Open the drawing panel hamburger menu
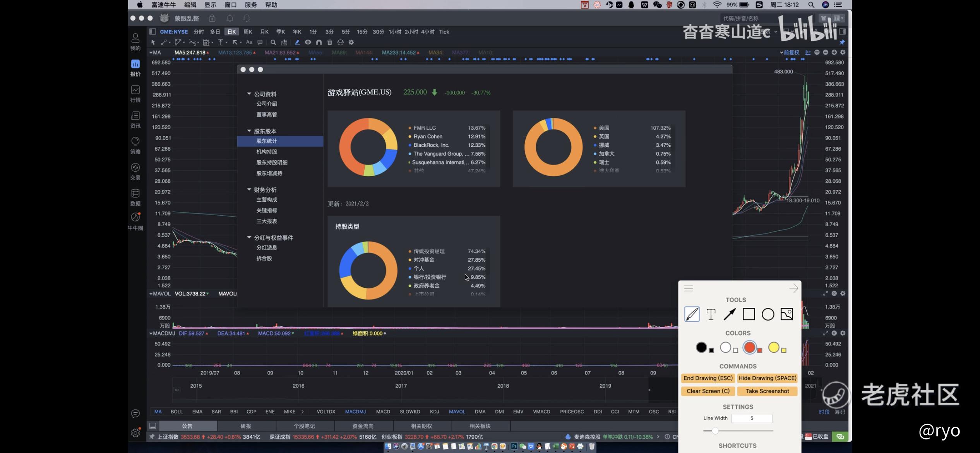 (689, 288)
